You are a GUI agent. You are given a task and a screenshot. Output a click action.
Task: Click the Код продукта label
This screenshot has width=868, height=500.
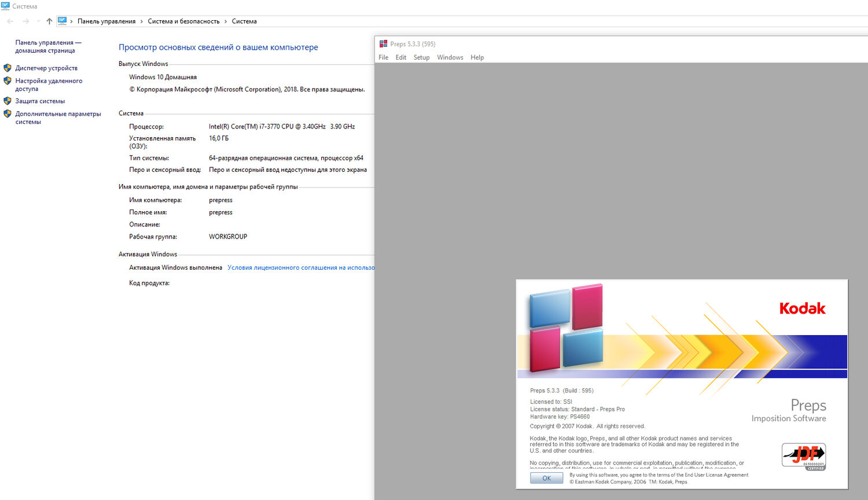click(x=149, y=283)
